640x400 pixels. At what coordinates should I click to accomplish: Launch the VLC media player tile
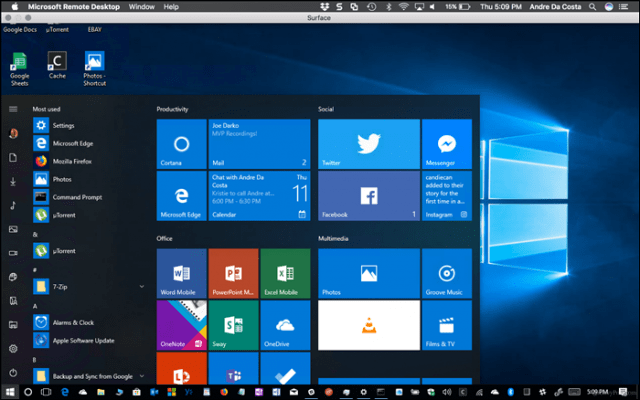click(x=369, y=325)
